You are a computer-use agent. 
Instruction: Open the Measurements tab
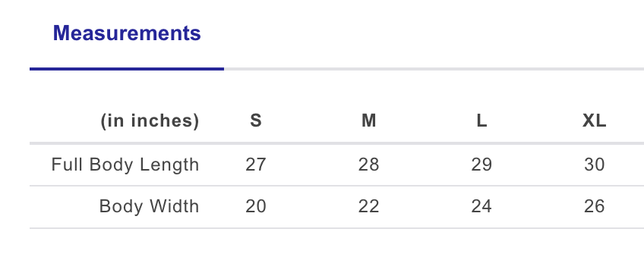point(127,33)
